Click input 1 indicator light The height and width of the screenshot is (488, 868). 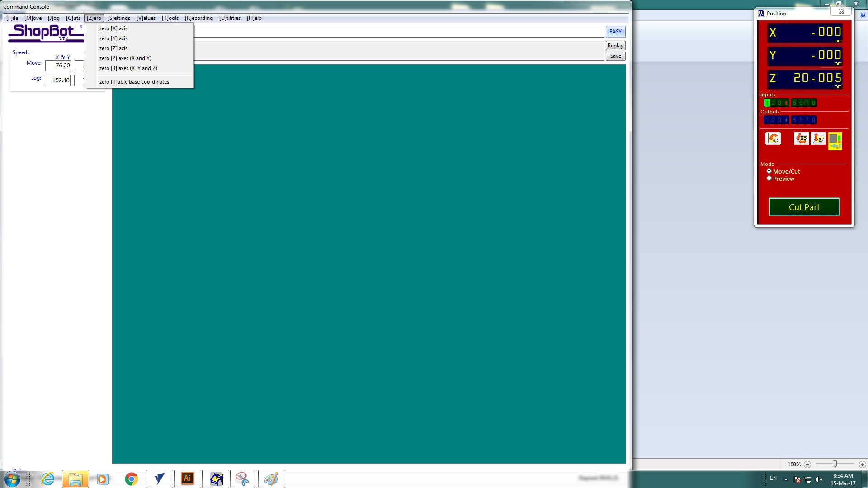point(767,103)
